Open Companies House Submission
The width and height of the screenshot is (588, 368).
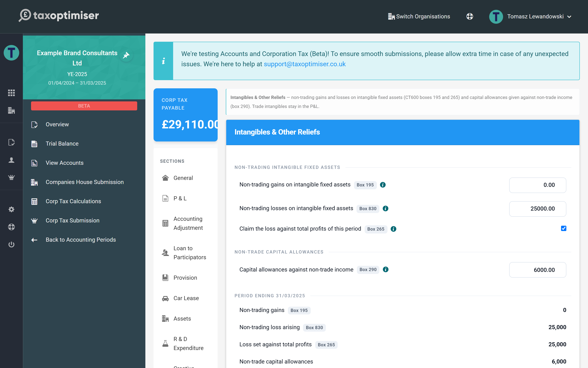point(84,182)
